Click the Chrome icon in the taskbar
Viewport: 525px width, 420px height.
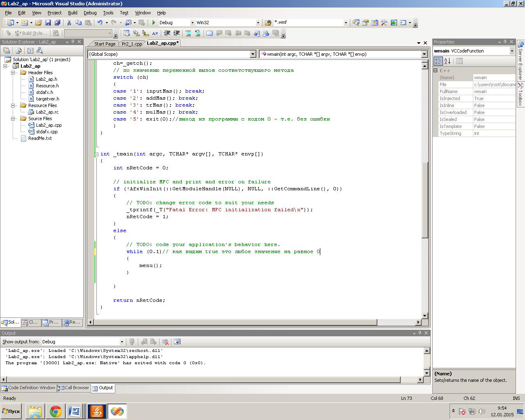(x=55, y=411)
